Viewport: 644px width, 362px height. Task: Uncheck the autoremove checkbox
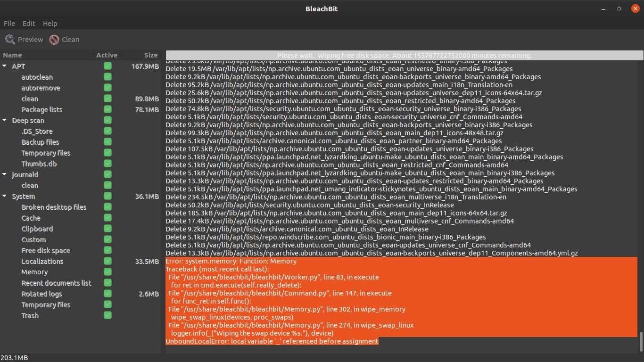coord(107,88)
